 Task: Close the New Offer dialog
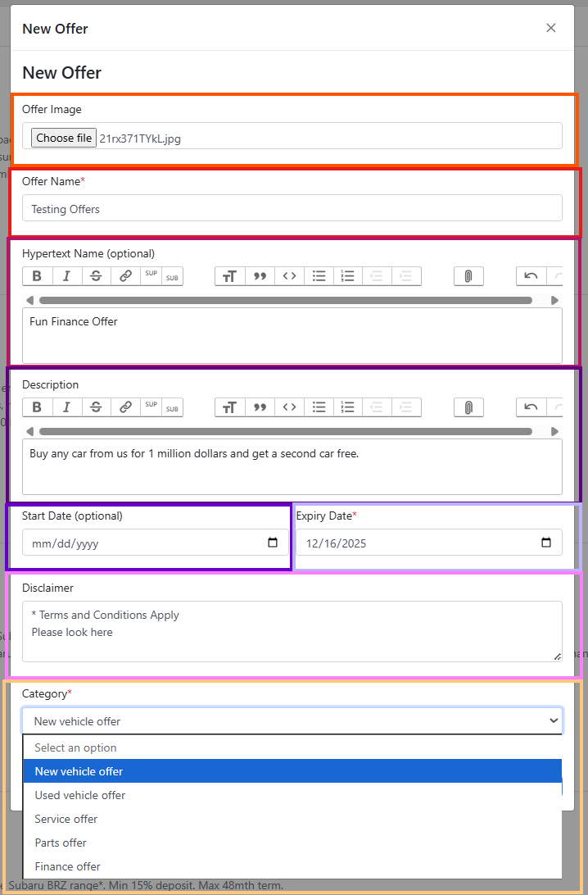click(x=551, y=28)
